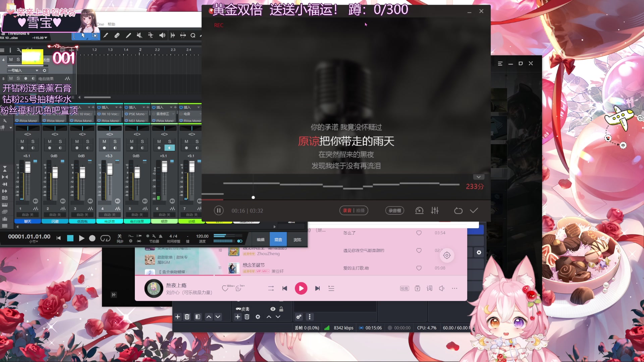Select the mute tool in DAW toolbar
The image size is (644, 362).
point(140,35)
